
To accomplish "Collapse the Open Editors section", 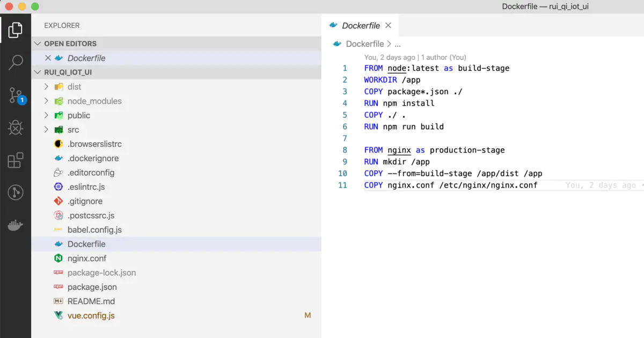I will pyautogui.click(x=37, y=44).
